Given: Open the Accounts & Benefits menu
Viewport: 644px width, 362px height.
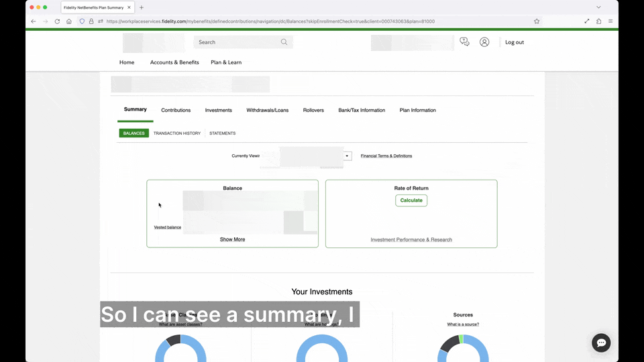Looking at the screenshot, I should click(x=174, y=62).
